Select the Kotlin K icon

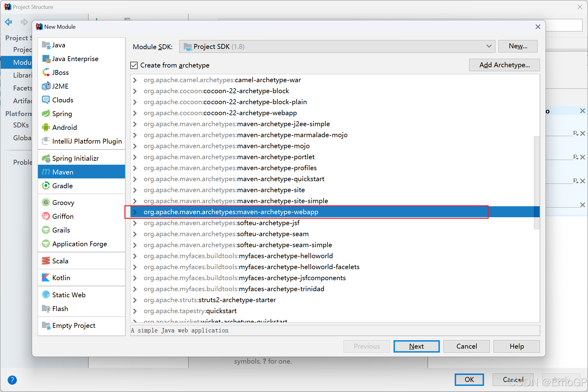46,278
